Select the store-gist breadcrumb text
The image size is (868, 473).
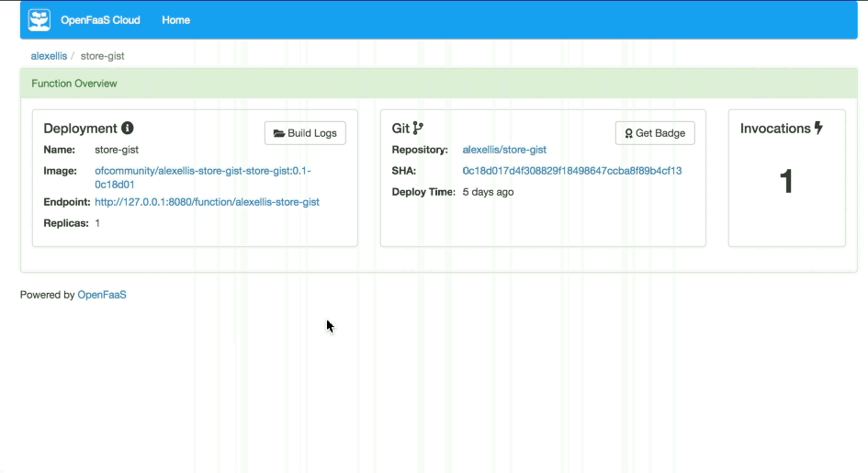point(102,56)
